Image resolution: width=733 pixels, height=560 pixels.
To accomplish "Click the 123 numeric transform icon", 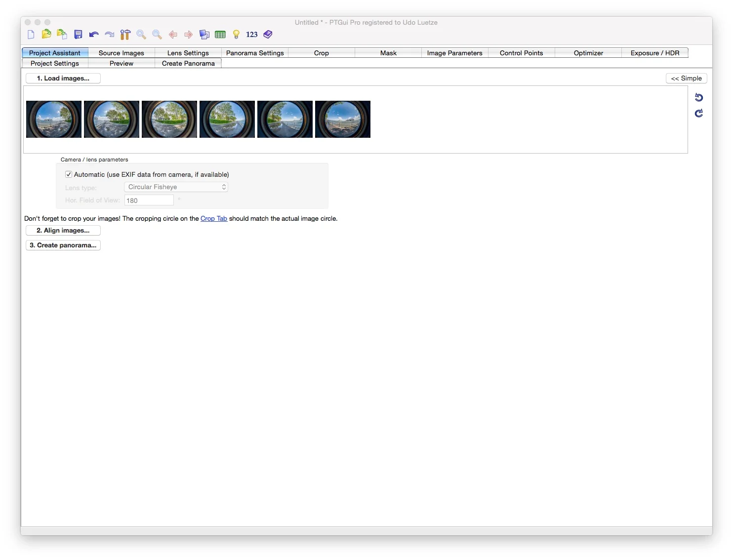I will [252, 35].
